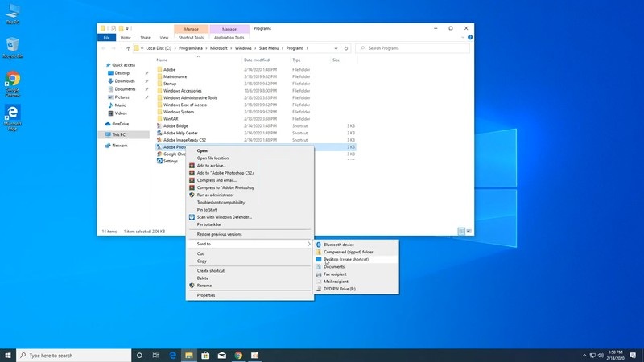Click the DVD RW Drive icon
The height and width of the screenshot is (362, 644).
tap(319, 289)
